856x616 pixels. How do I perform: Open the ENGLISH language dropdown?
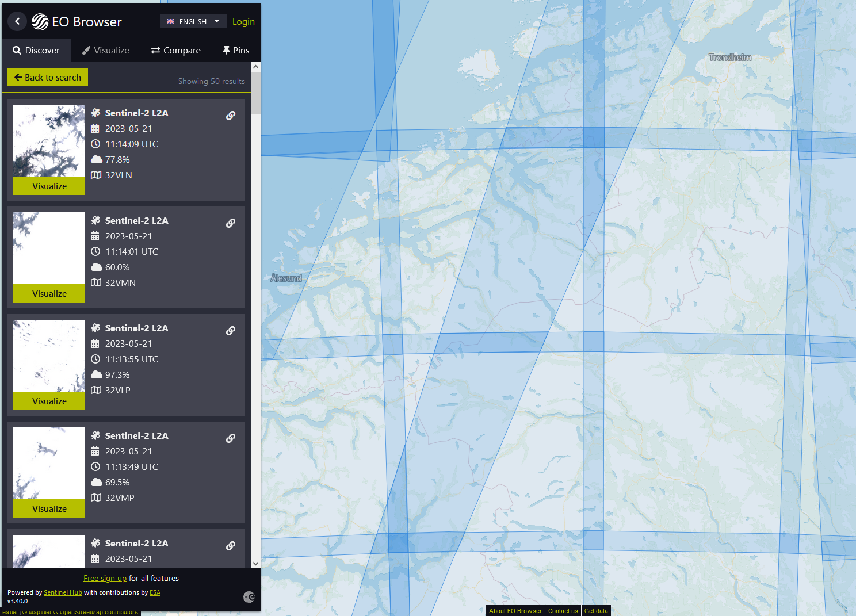coord(193,21)
